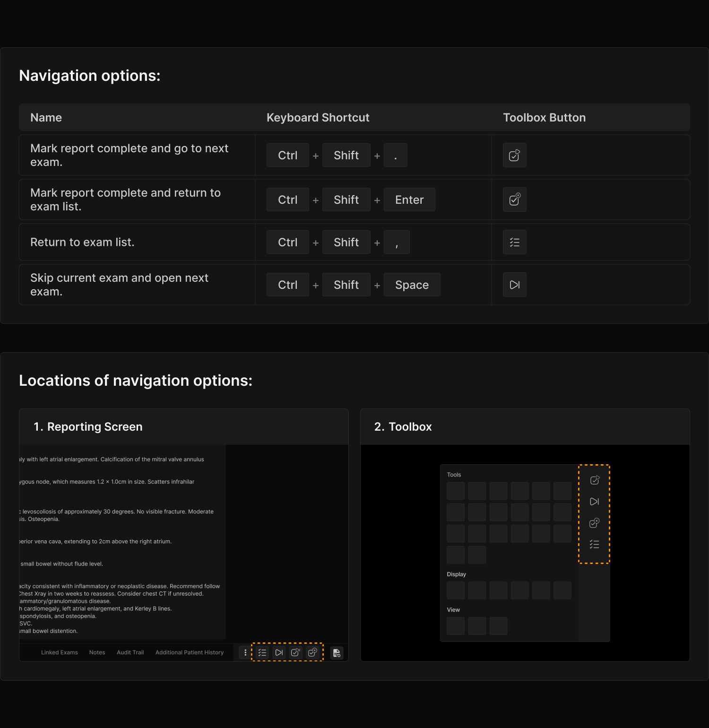Click report line mentioning 'Calcification of the mitral valve annulus'

coord(112,459)
